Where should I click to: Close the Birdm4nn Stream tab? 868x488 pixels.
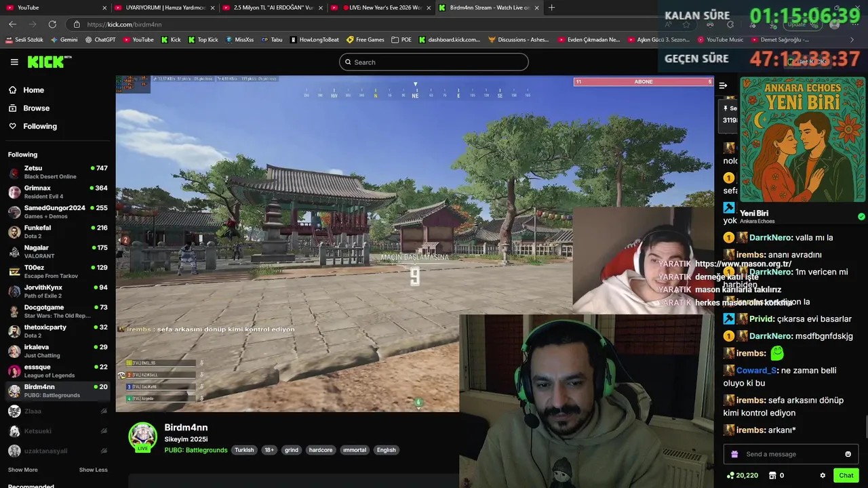[537, 7]
